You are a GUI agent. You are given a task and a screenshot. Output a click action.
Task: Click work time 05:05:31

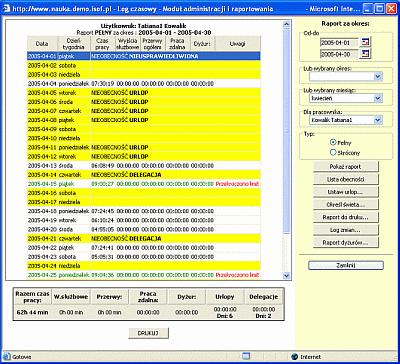103,257
